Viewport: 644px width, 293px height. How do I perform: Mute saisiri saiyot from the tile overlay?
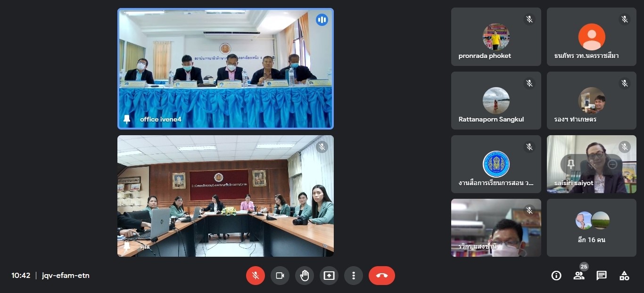point(592,164)
